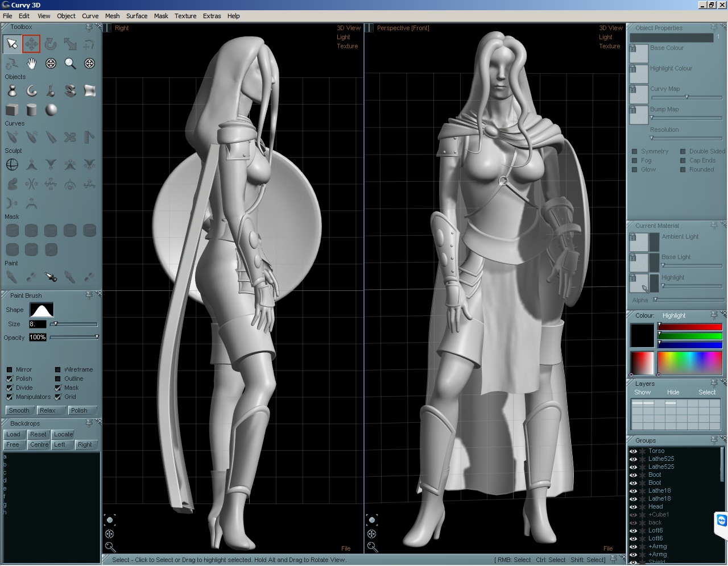Select the Move tool in the Toolbox
Image resolution: width=728 pixels, height=566 pixels.
point(31,44)
